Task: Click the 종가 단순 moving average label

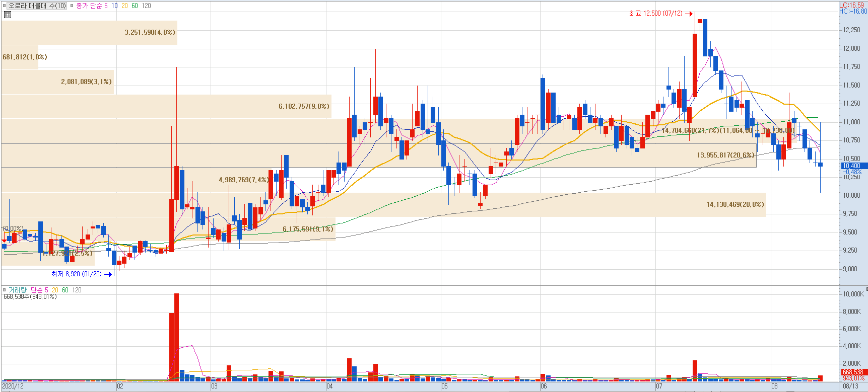Action: coord(89,6)
